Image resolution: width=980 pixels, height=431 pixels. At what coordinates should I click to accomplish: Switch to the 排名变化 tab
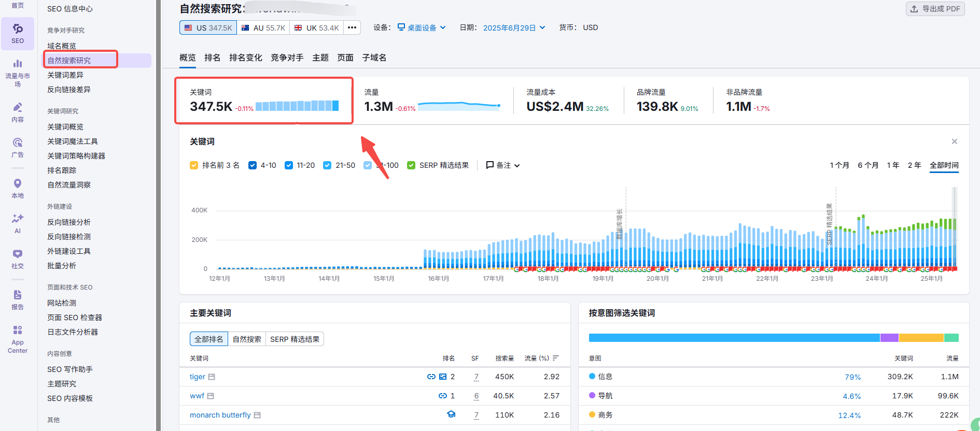[245, 58]
